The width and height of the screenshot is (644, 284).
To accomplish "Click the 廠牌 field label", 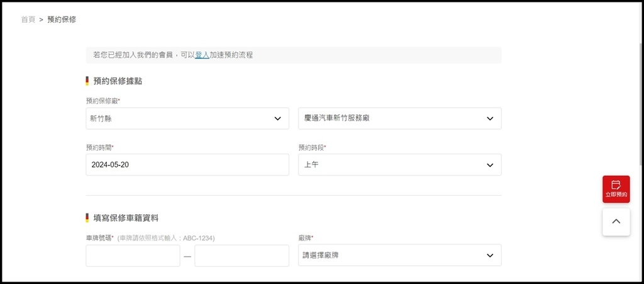I will (x=306, y=237).
